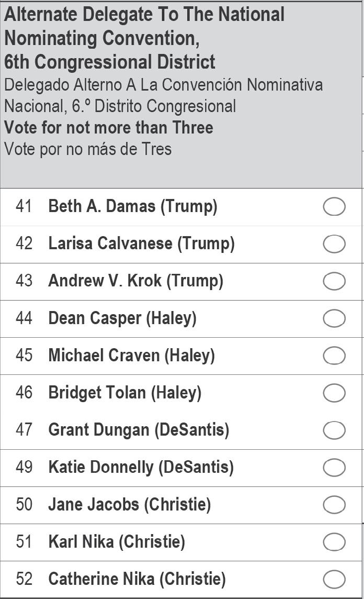Choose the oval for Karl Nika
Screen dimensions: 364x599
pos(334,542)
